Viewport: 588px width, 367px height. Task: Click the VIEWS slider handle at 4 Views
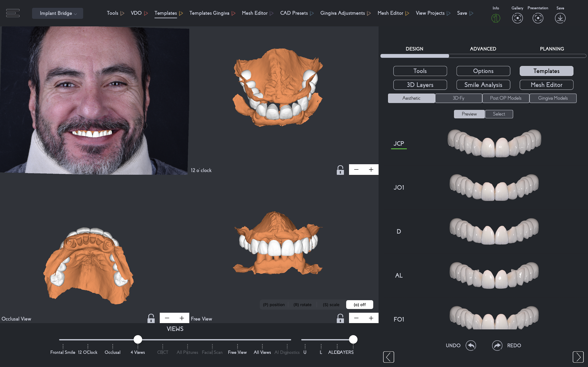[x=138, y=339]
